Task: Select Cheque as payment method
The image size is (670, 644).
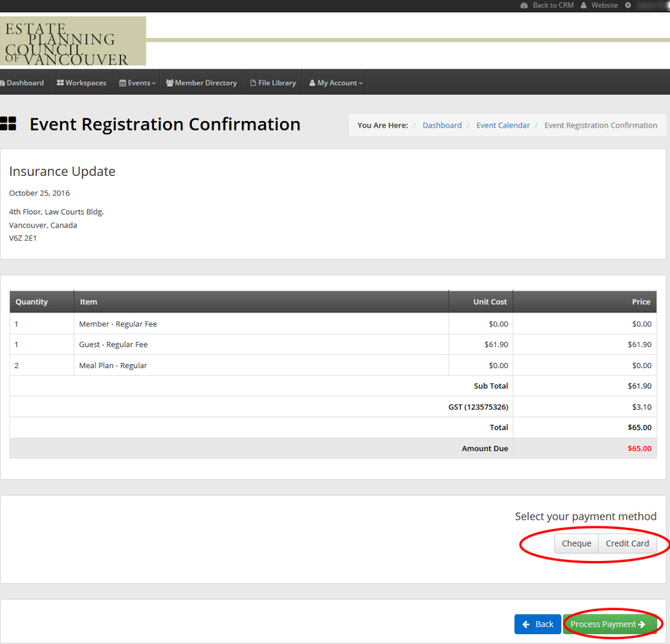Action: (x=576, y=543)
